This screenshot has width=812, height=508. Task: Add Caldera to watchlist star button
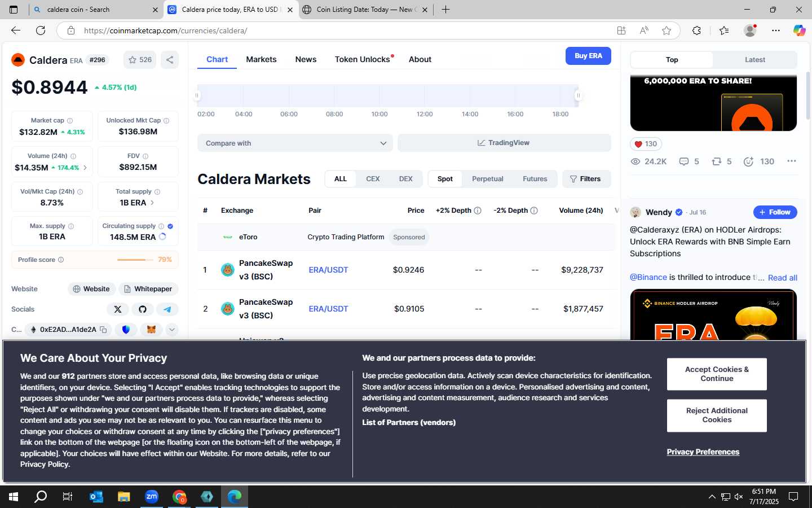click(140, 60)
